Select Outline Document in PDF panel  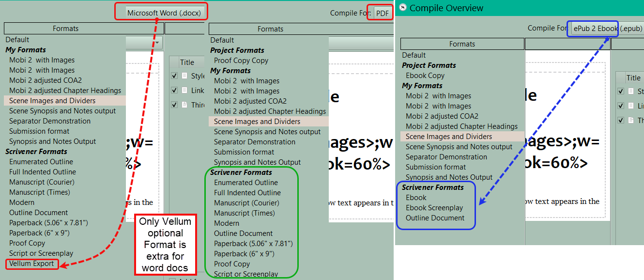pos(244,233)
